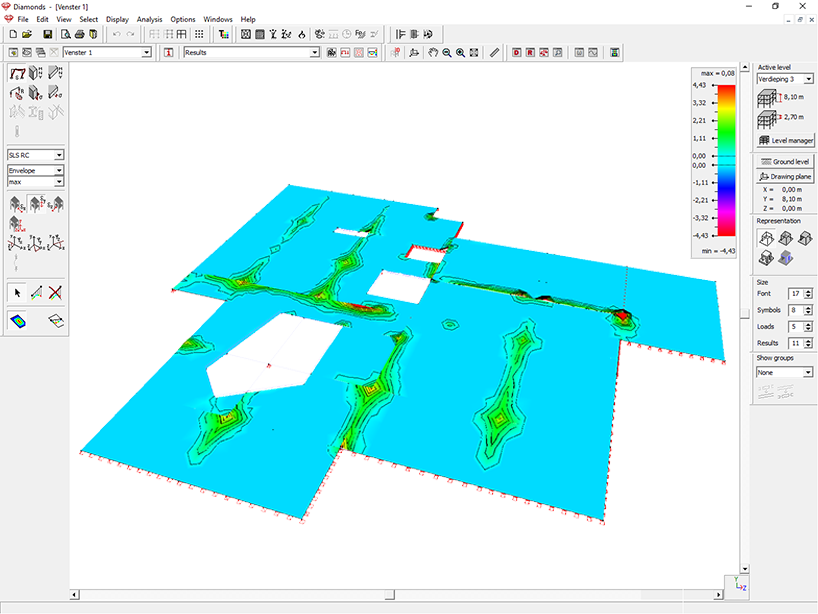Toggle the highlighted middle slab stress icon

(36, 203)
